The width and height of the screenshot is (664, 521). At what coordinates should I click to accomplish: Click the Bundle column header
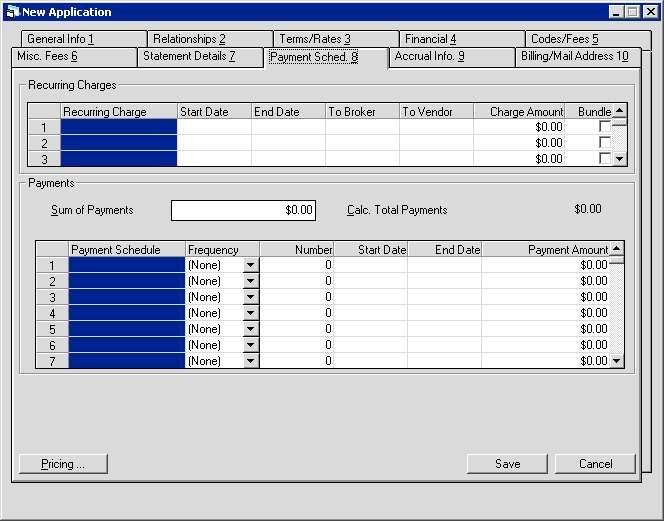(x=589, y=111)
